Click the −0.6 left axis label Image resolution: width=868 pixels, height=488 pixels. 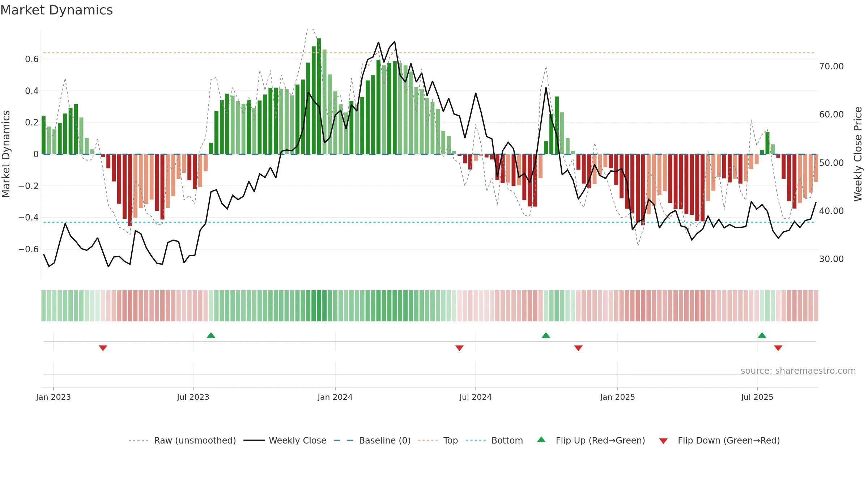point(29,249)
